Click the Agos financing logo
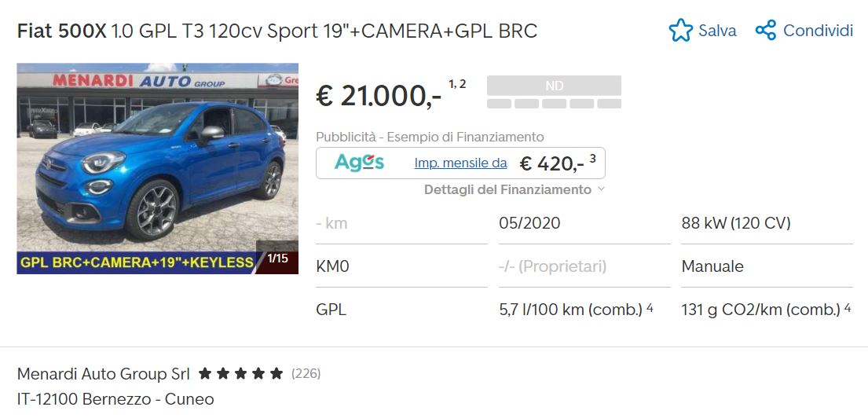 [x=359, y=163]
